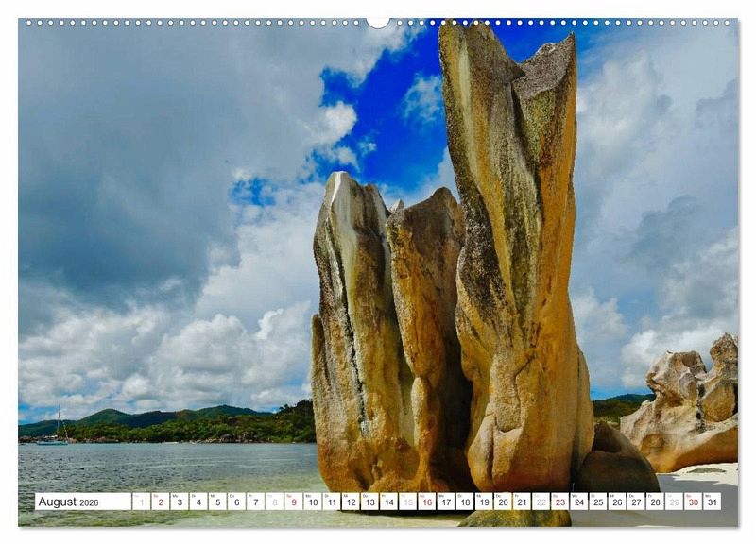Select date cell 7
This screenshot has height=545, width=756.
[x=255, y=502]
